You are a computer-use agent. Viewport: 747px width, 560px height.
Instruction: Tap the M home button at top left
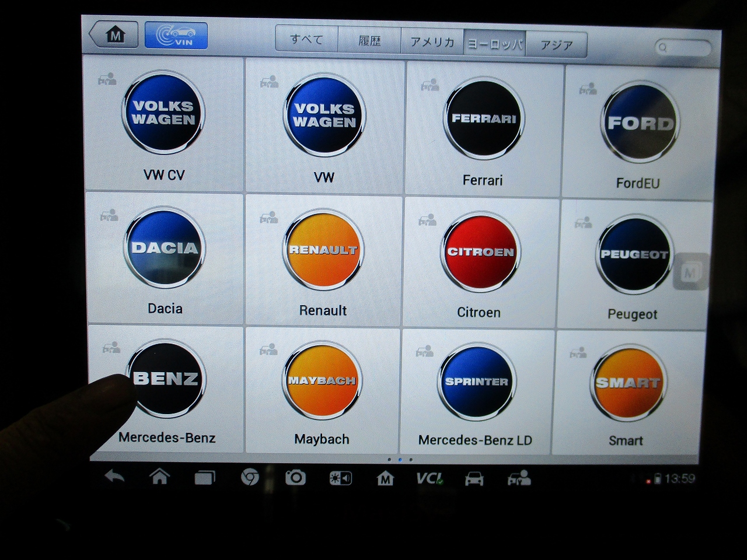[114, 35]
